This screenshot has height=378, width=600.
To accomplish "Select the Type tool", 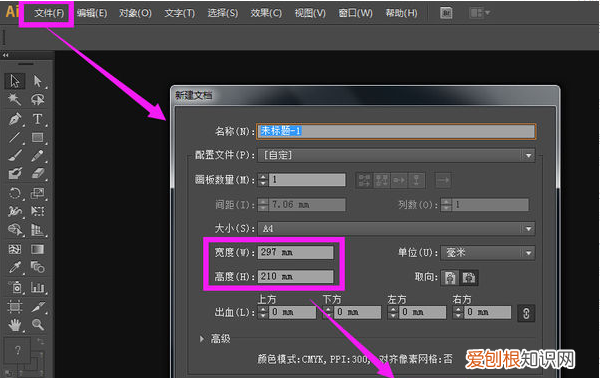I will 37,119.
